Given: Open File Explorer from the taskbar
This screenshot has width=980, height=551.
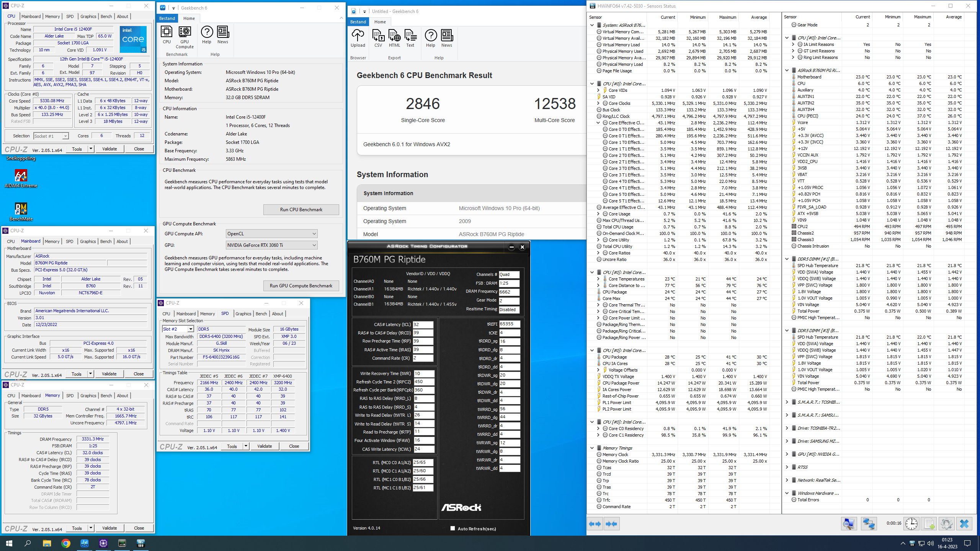Looking at the screenshot, I should pos(47,543).
